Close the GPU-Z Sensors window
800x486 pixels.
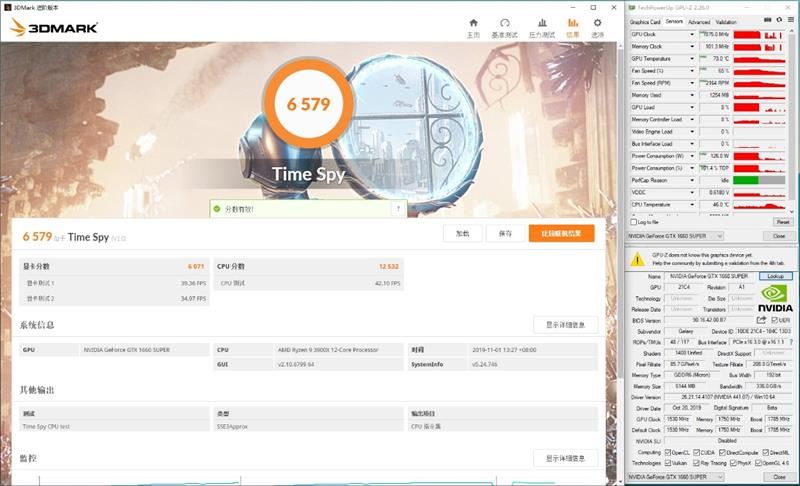[x=779, y=236]
